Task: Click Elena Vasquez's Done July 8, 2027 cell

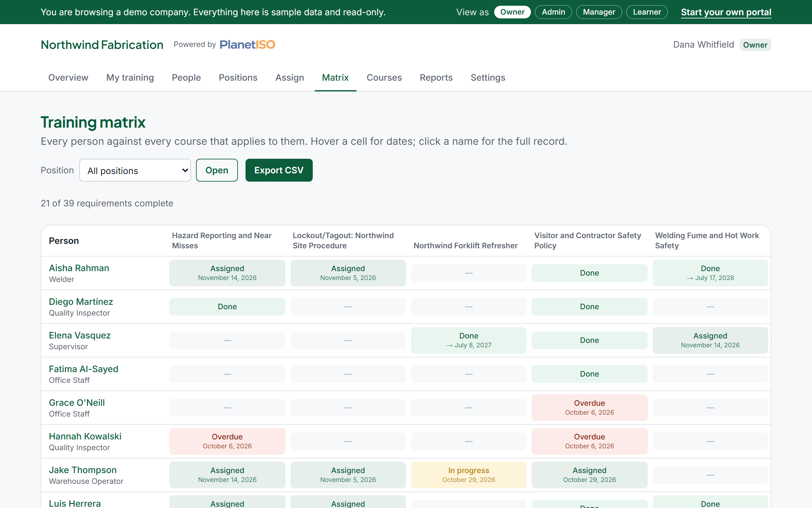Action: pos(468,340)
